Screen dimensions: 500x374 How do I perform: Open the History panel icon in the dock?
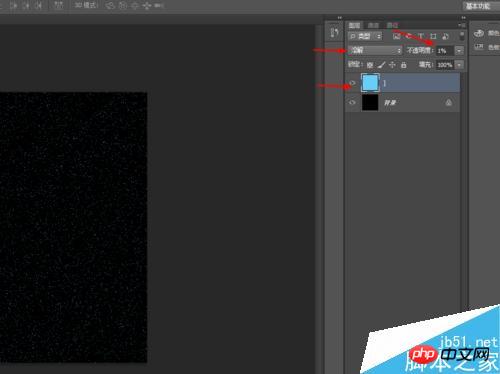coord(335,33)
